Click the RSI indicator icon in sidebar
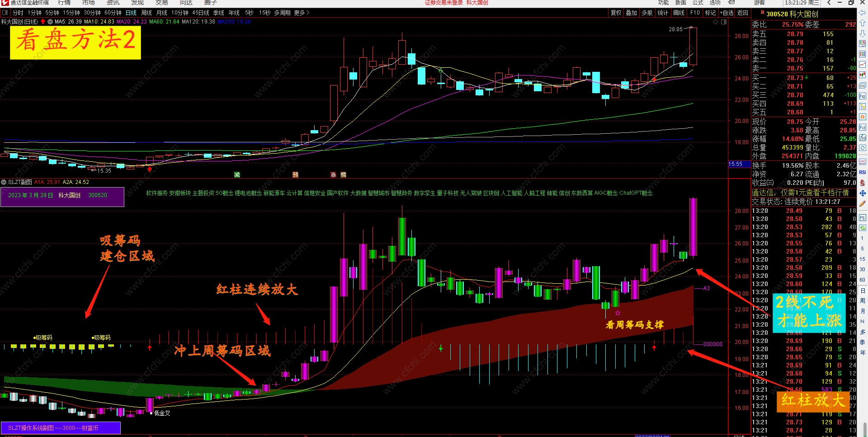The height and width of the screenshot is (437, 868). tap(863, 172)
